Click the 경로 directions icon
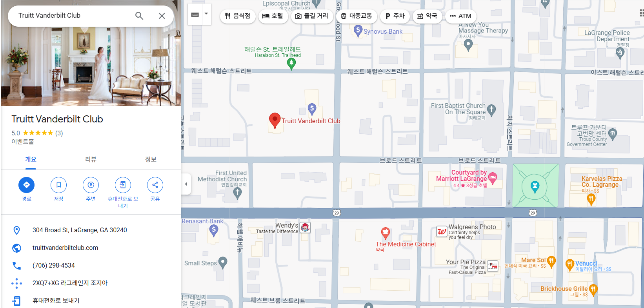 click(27, 185)
